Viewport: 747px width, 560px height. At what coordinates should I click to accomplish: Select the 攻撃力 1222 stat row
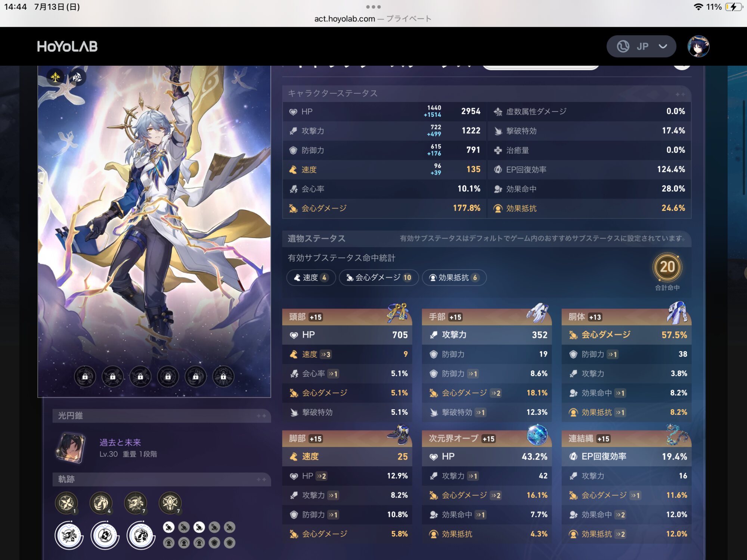[384, 131]
